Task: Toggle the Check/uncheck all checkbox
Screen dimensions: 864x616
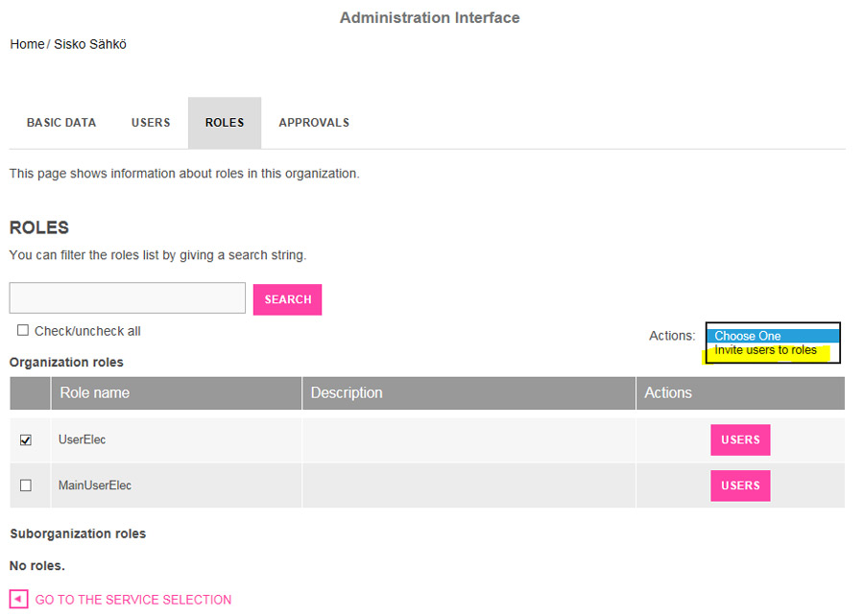Action: point(23,331)
